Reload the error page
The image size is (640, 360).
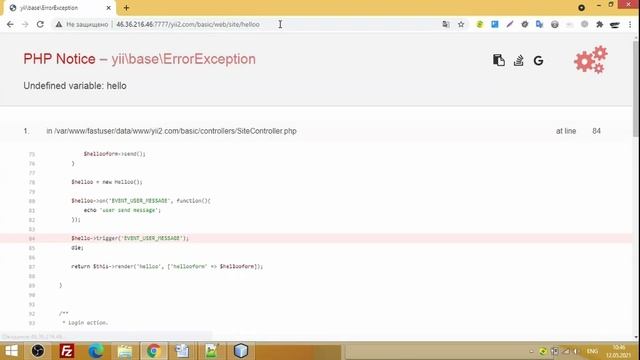(x=40, y=24)
